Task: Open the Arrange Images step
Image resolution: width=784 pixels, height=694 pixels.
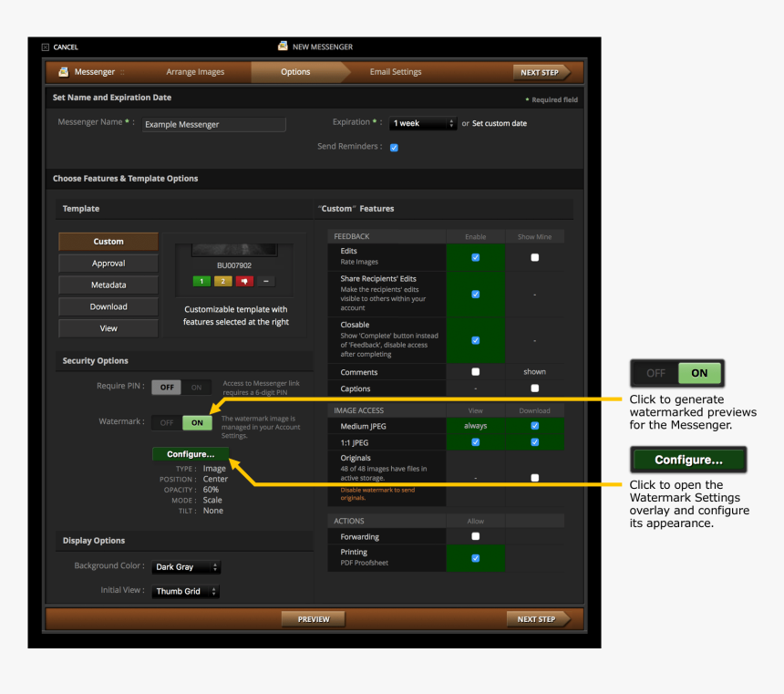Action: [x=195, y=72]
